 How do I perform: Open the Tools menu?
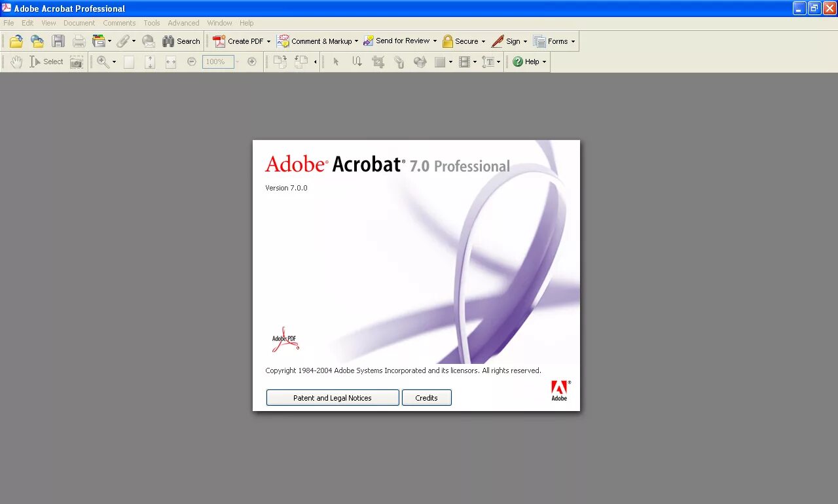(152, 23)
